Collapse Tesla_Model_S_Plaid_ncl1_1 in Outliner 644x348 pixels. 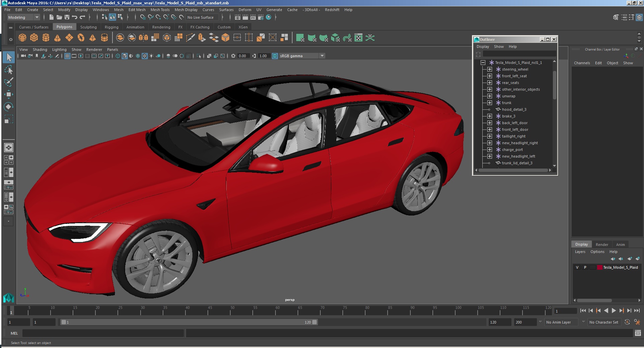coord(483,63)
